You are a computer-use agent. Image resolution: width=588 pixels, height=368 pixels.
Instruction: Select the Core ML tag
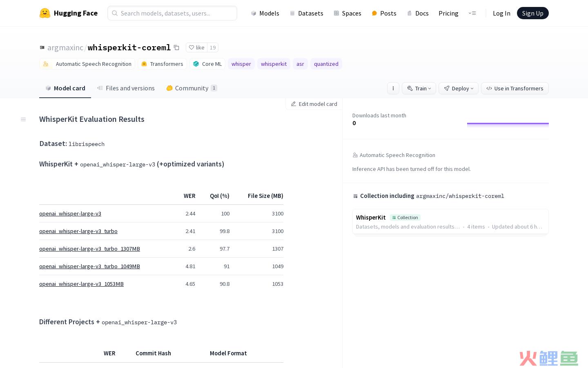point(207,64)
